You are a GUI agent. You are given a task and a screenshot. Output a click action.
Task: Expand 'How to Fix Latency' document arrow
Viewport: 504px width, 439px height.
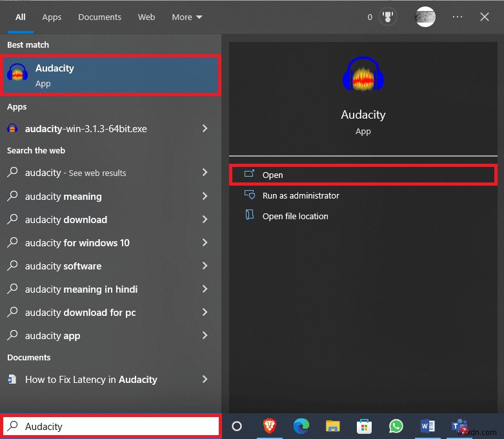pyautogui.click(x=205, y=379)
